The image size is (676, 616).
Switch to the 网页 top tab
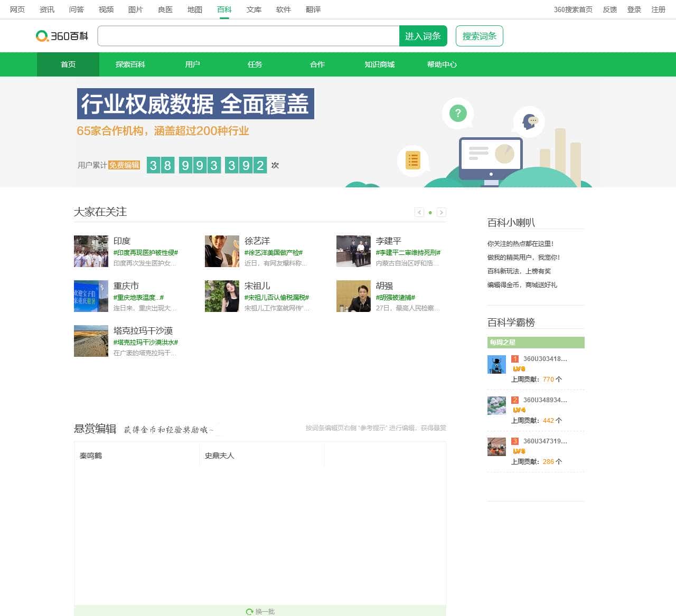pyautogui.click(x=17, y=10)
